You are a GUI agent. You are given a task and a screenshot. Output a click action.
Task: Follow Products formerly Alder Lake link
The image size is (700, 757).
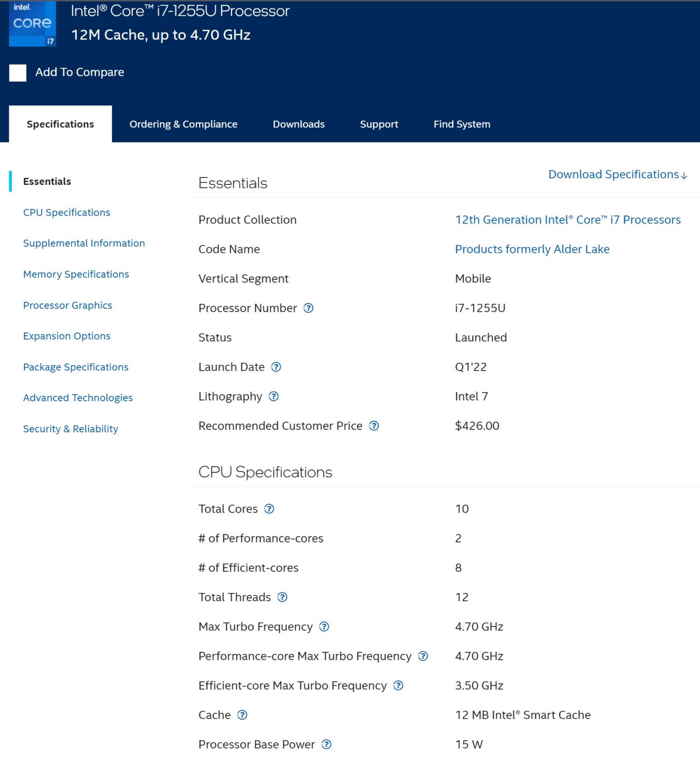(x=532, y=249)
